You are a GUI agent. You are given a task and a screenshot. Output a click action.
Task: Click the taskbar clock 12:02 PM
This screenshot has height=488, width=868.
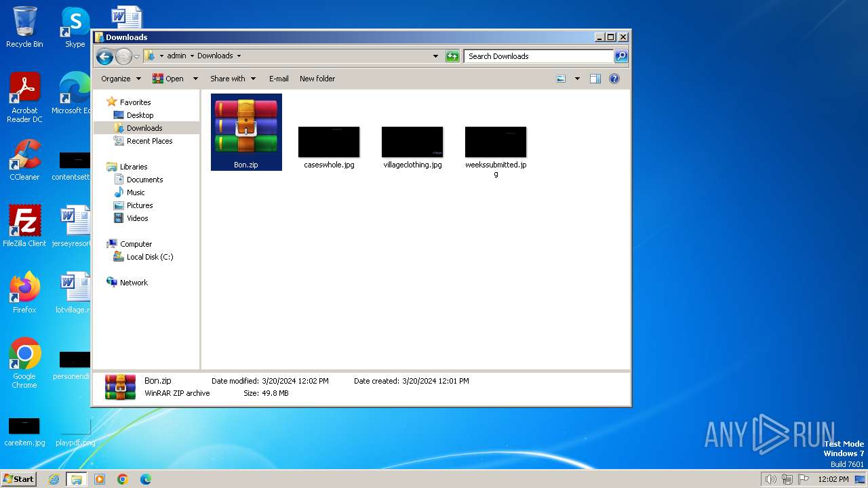click(x=833, y=479)
